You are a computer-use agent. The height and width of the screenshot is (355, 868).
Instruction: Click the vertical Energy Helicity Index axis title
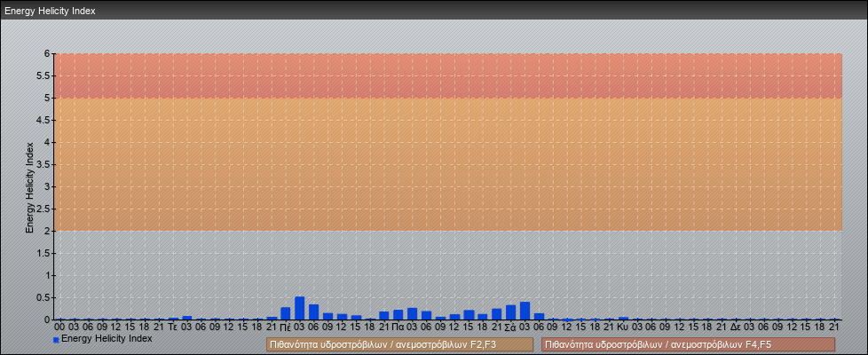(30, 187)
